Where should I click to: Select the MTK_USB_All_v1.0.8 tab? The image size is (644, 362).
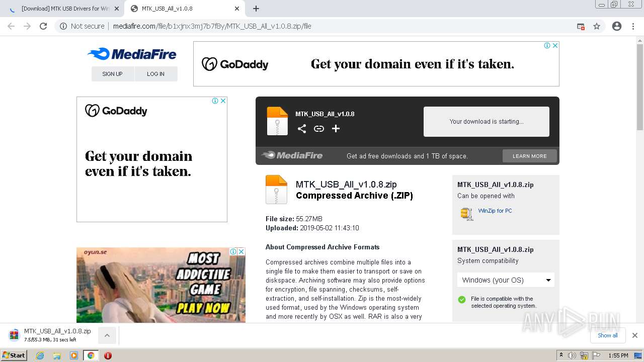pyautogui.click(x=184, y=9)
